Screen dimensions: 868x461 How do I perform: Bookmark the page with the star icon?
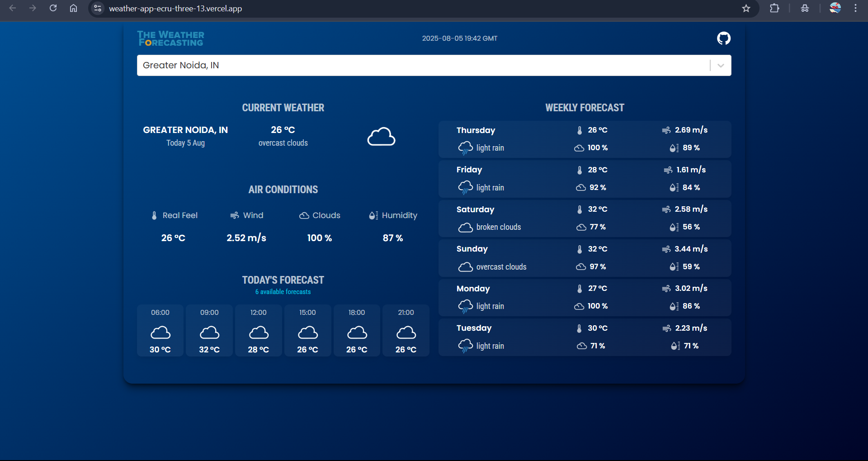coord(746,8)
